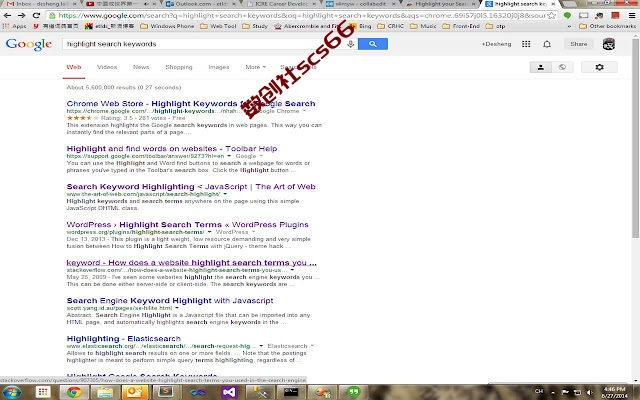640x400 pixels.
Task: Go back using the browser back arrow
Action: coord(7,16)
